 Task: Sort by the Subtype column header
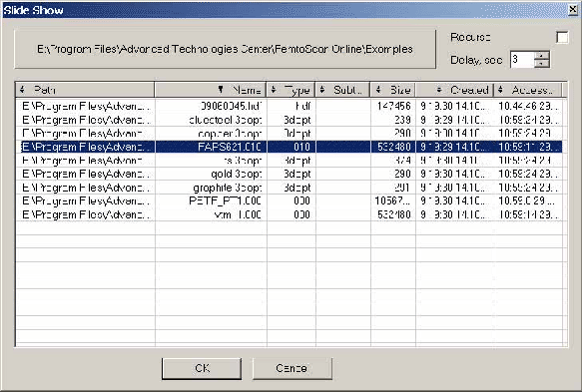tap(342, 90)
